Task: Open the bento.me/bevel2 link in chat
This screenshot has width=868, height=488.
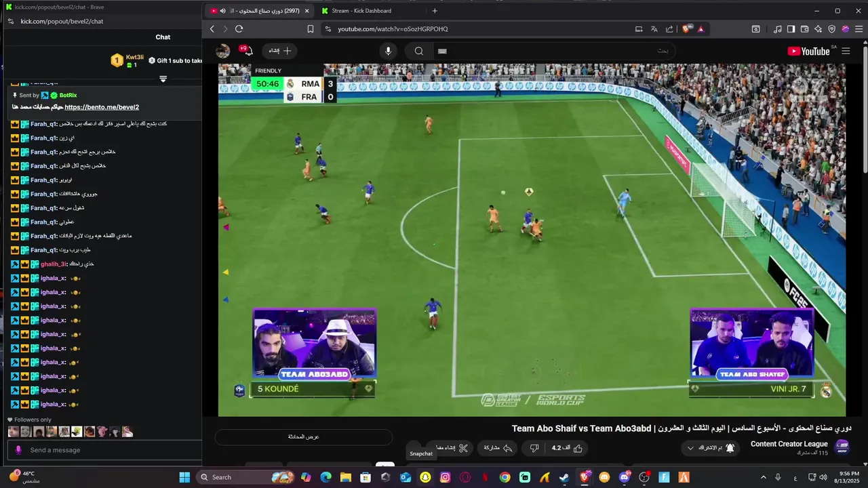Action: point(102,107)
